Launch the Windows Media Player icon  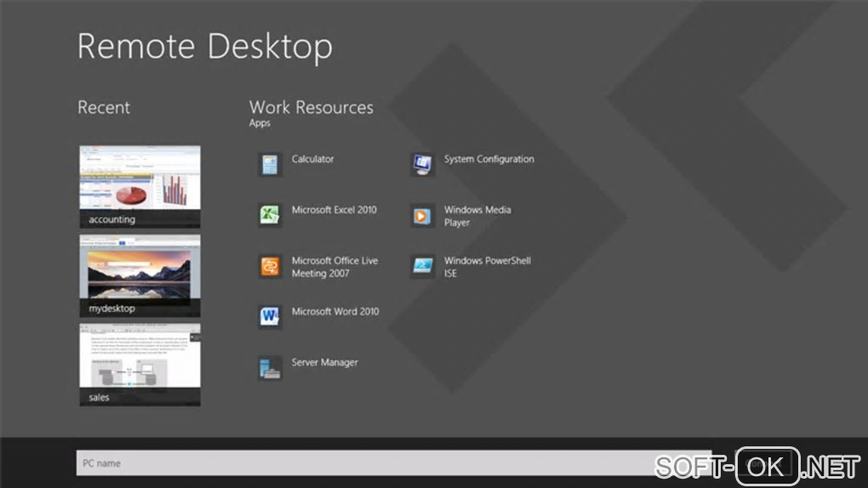click(422, 215)
